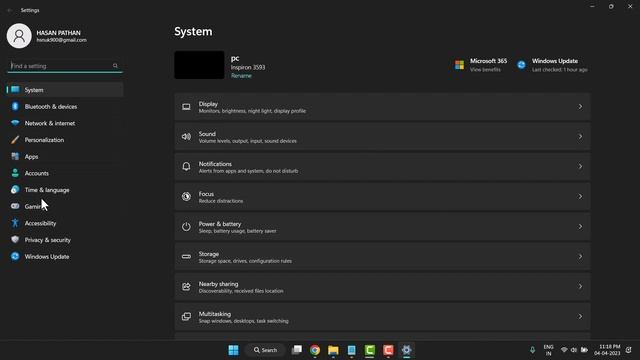The height and width of the screenshot is (360, 640).
Task: Click the Network wifi icon in sidebar
Action: [15, 123]
